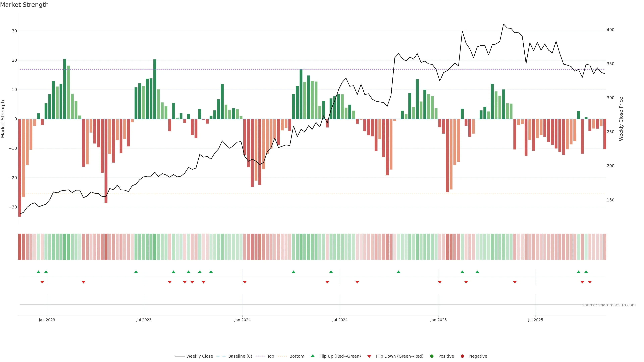This screenshot has height=362, width=644.
Task: Click the flip-down marker just after Jan 2024
Action: pyautogui.click(x=245, y=282)
